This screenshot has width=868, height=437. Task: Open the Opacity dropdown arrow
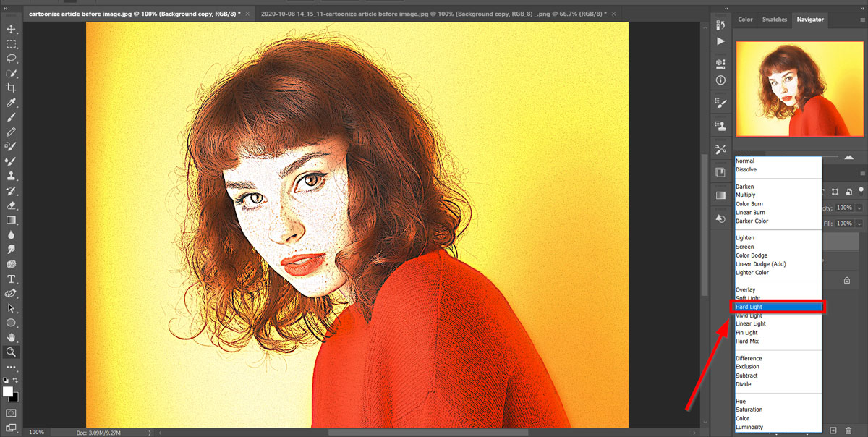(859, 208)
